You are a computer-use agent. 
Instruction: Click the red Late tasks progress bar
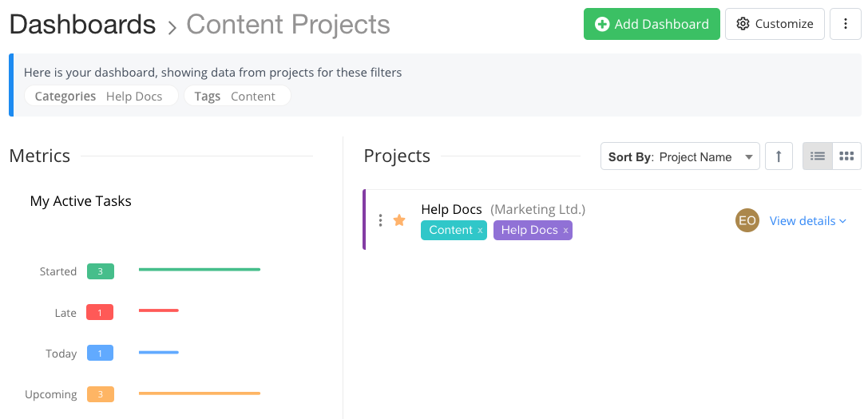click(x=159, y=310)
